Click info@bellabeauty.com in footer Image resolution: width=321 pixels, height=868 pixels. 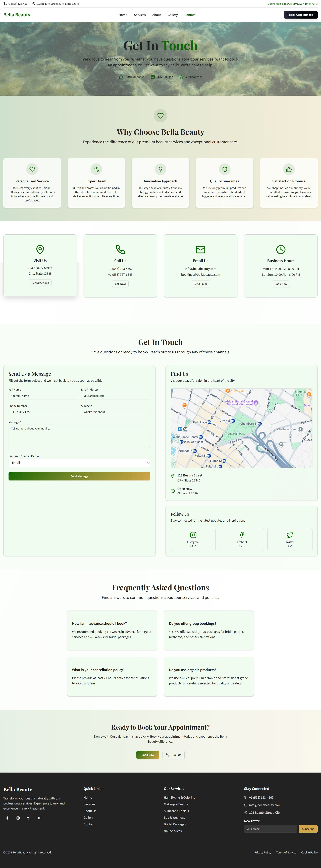[265, 805]
